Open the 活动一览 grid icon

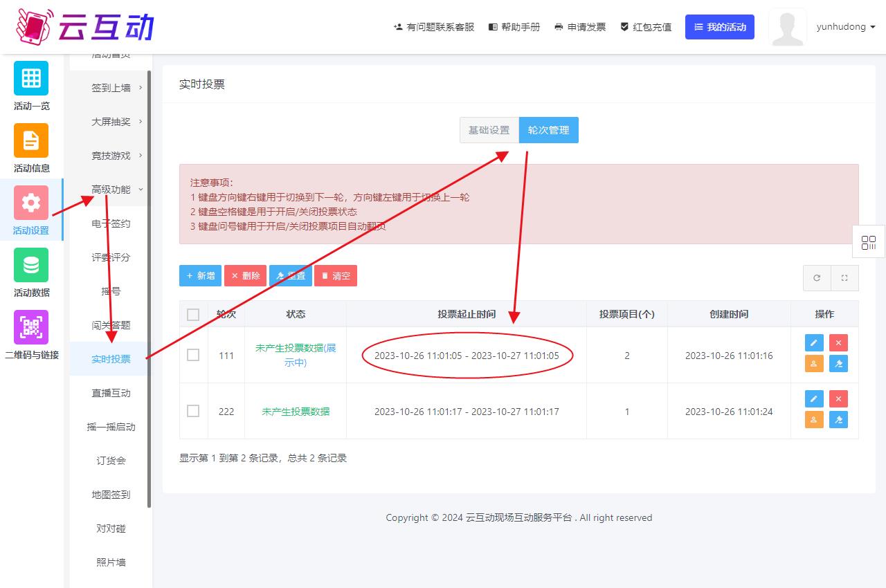31,78
